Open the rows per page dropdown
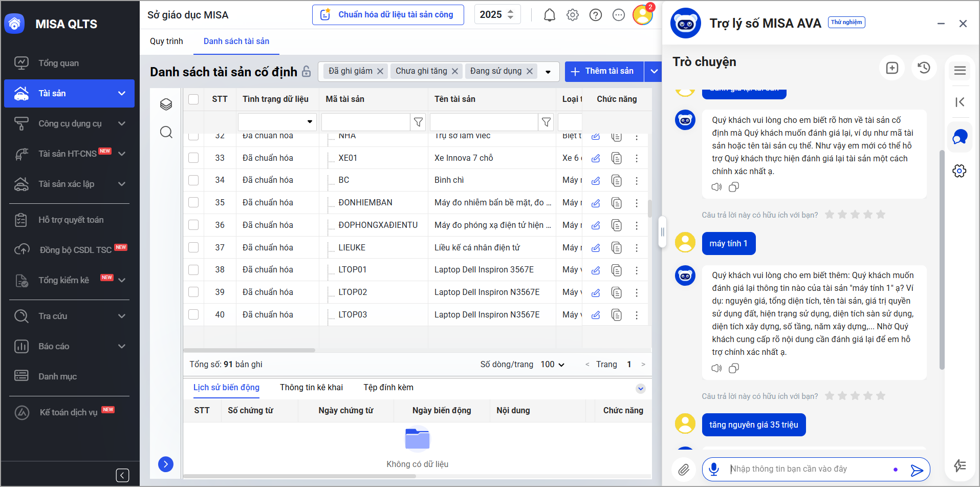The image size is (980, 487). click(x=553, y=365)
